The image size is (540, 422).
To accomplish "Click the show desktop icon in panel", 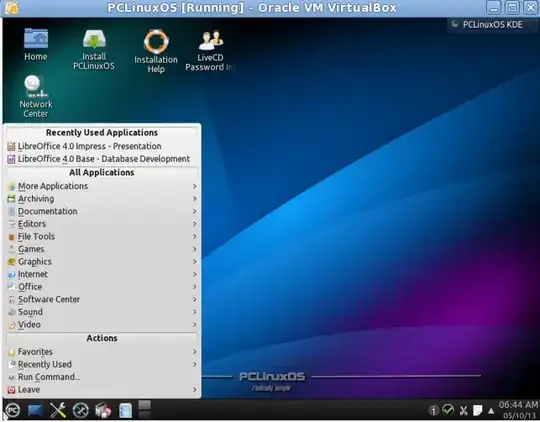I will pos(35,410).
